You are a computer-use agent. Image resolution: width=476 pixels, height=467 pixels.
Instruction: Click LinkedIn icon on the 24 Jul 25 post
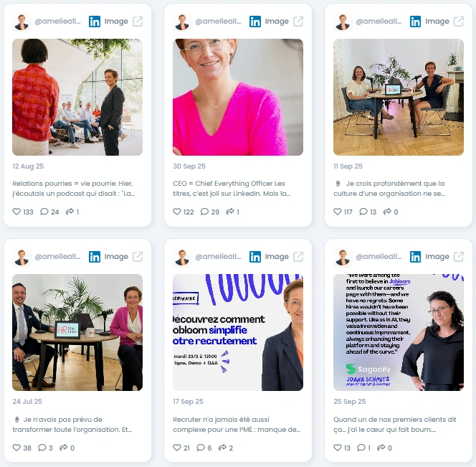coord(95,257)
